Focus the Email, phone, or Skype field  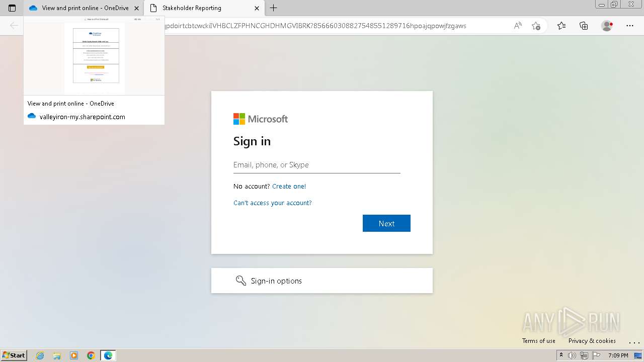(x=317, y=165)
